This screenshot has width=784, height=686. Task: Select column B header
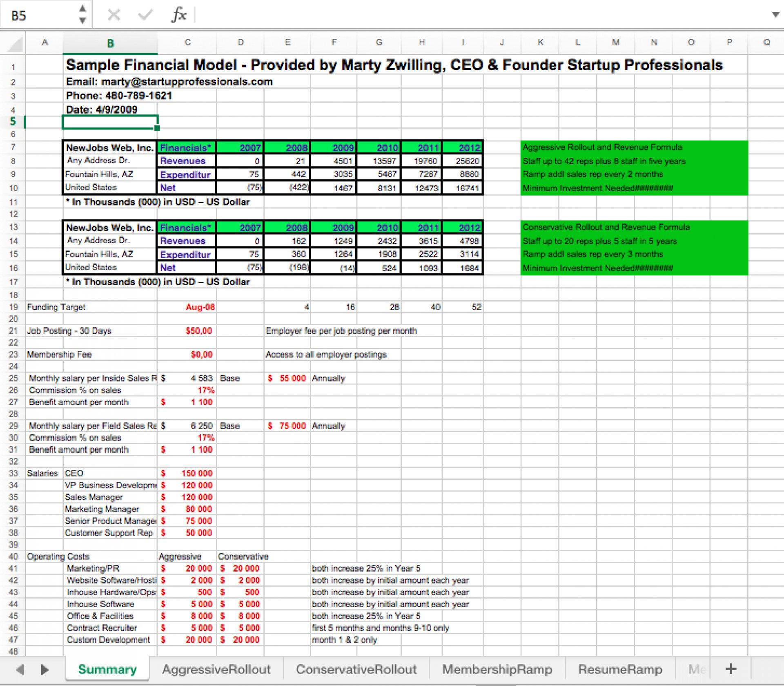click(x=110, y=43)
